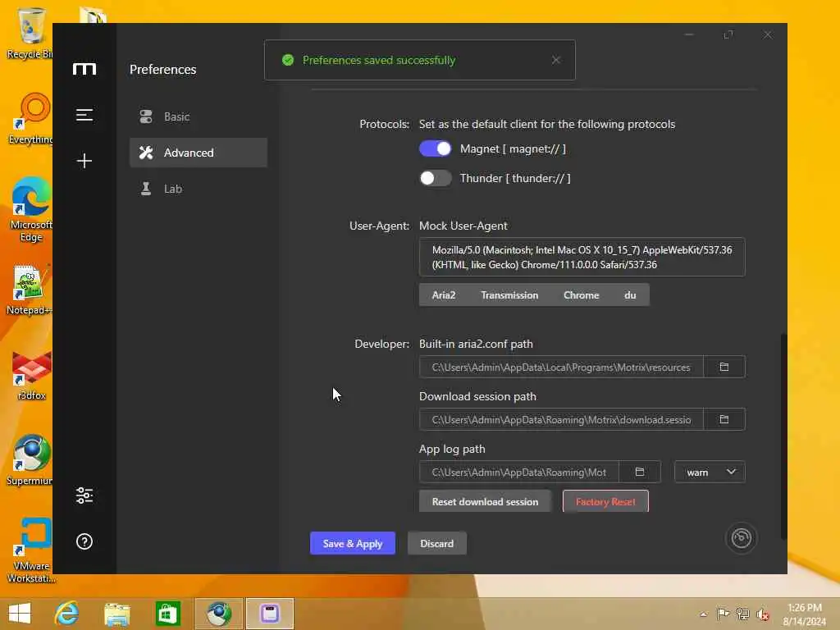Switch to the Lab tab

click(x=199, y=189)
